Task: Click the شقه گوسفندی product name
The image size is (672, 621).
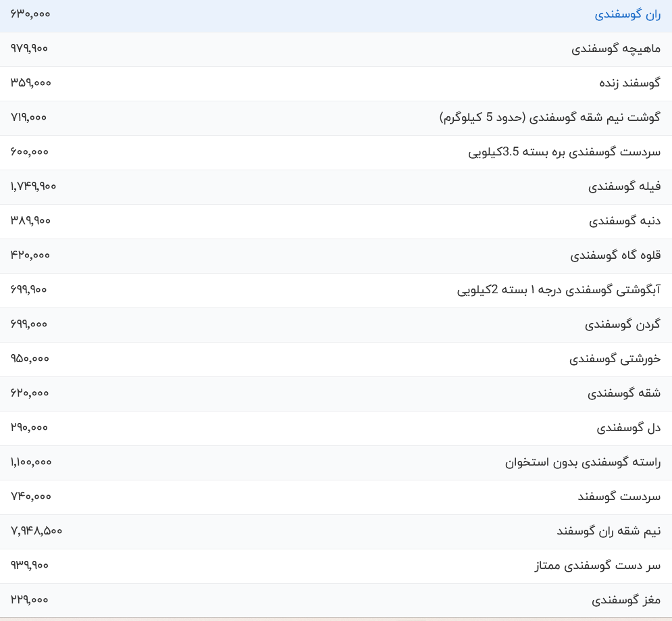Action: (x=624, y=394)
